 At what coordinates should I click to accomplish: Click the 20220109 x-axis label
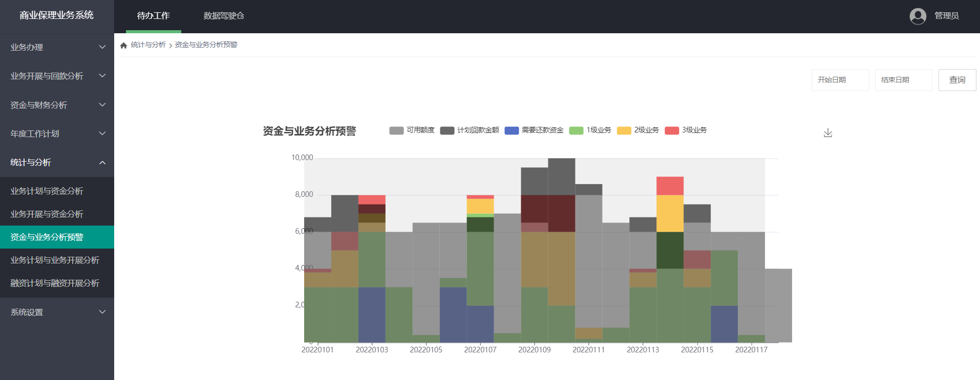[x=535, y=350]
